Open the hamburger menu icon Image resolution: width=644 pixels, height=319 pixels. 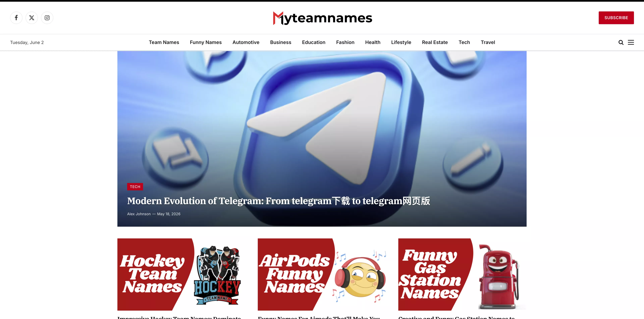coord(631,42)
